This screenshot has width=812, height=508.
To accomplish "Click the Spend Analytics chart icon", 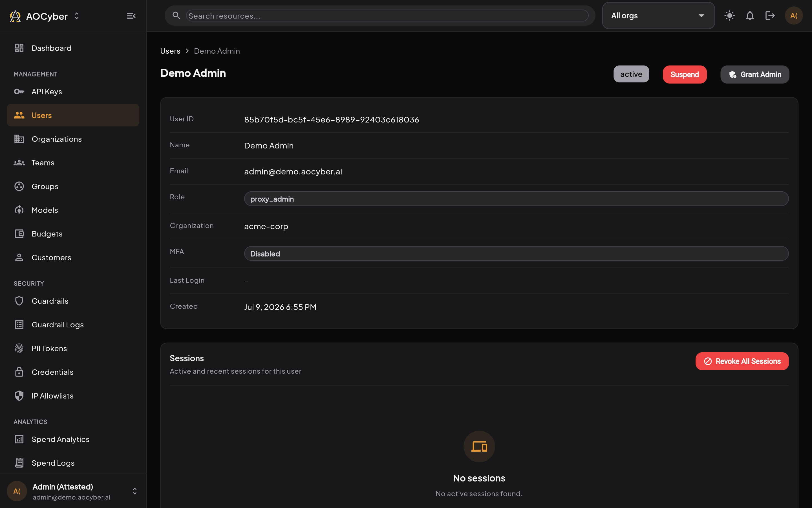I will pos(19,439).
